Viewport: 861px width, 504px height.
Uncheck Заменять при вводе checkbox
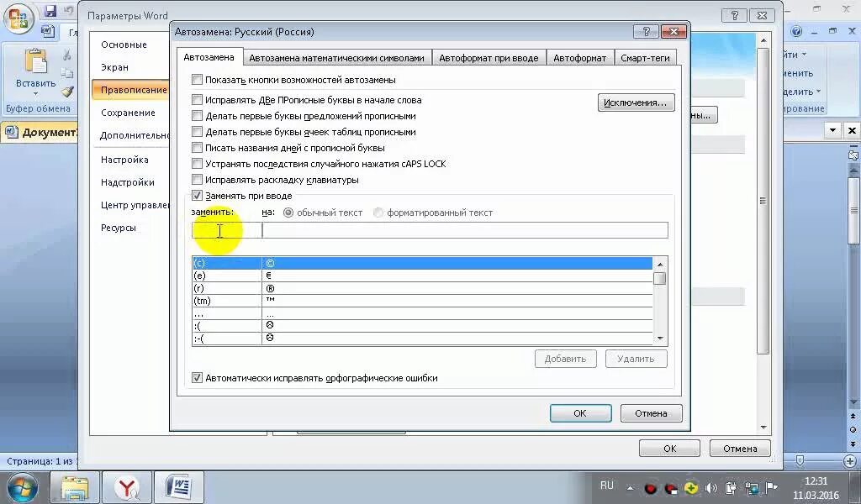click(197, 195)
